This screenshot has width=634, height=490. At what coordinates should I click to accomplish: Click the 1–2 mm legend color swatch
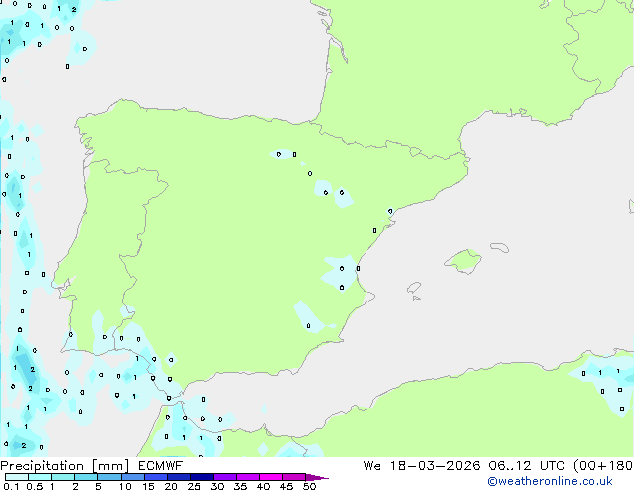tap(63, 477)
